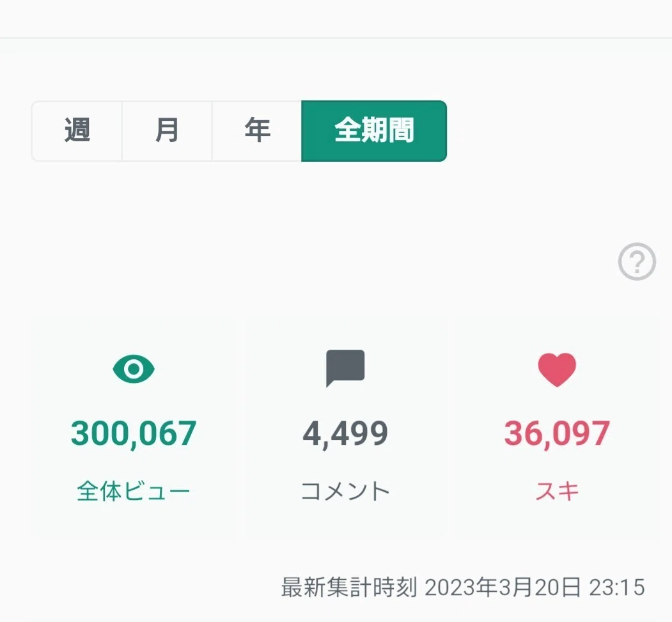This screenshot has width=672, height=622.
Task: Select the 全体ビュー label
Action: pyautogui.click(x=134, y=491)
